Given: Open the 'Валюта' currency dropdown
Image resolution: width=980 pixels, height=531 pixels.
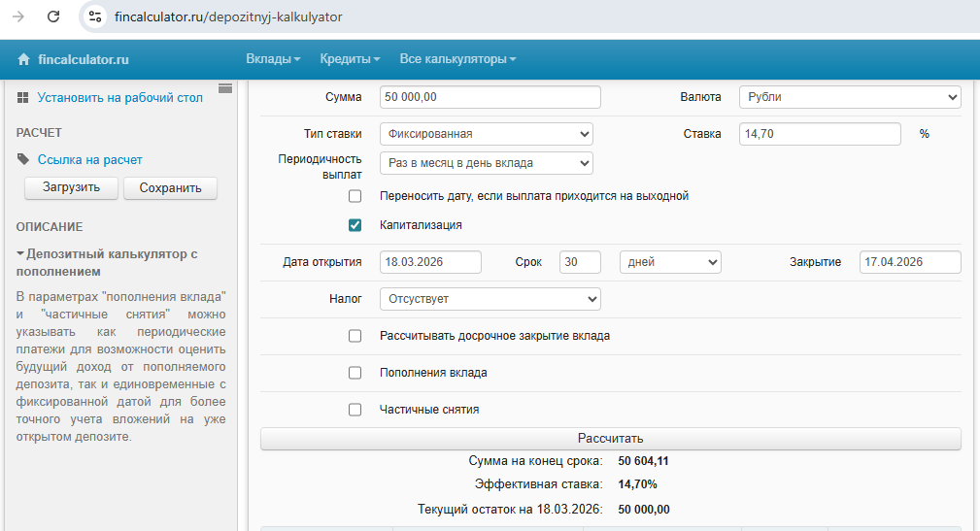Looking at the screenshot, I should tap(849, 97).
